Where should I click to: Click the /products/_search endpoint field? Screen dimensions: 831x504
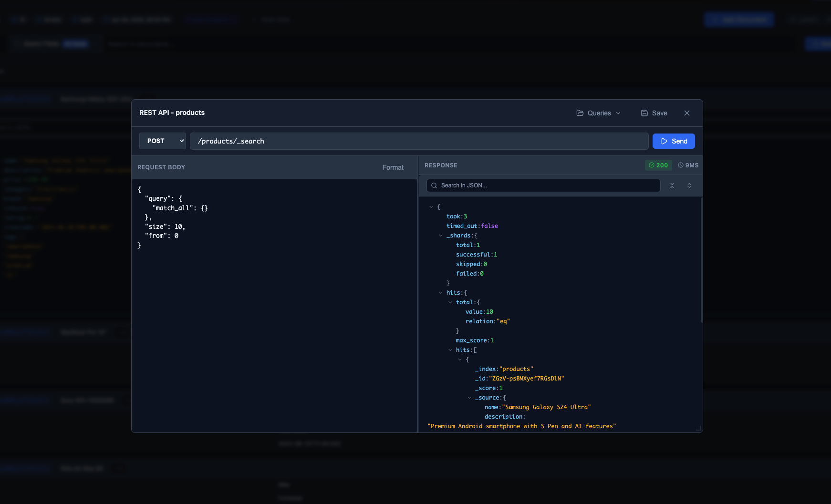point(419,141)
